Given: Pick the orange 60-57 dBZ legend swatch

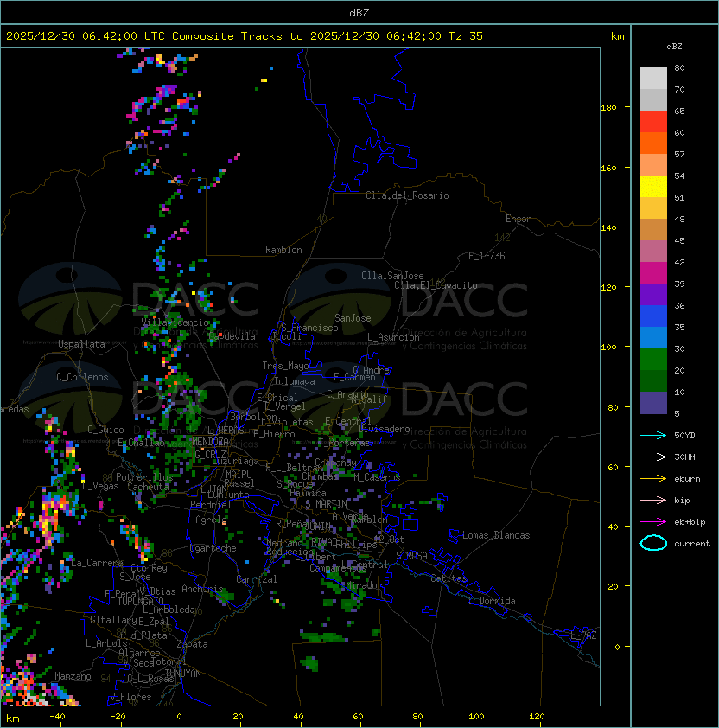Looking at the screenshot, I should [653, 144].
